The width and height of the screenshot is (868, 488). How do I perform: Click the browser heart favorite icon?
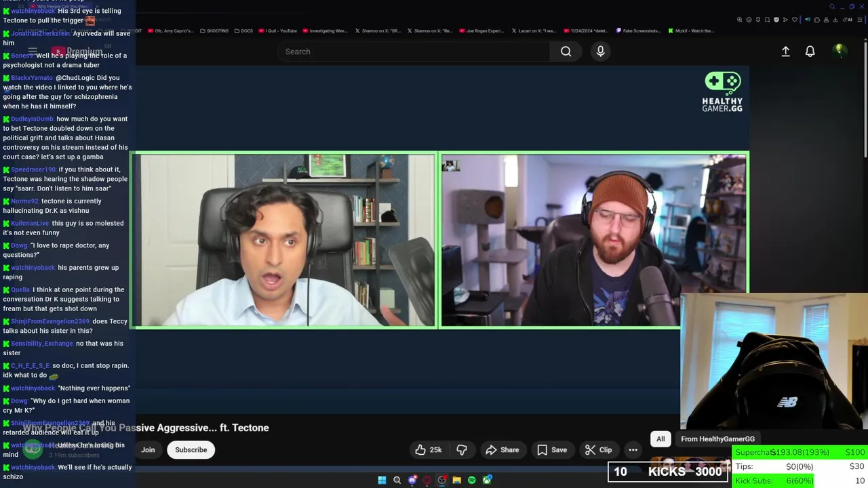795,20
